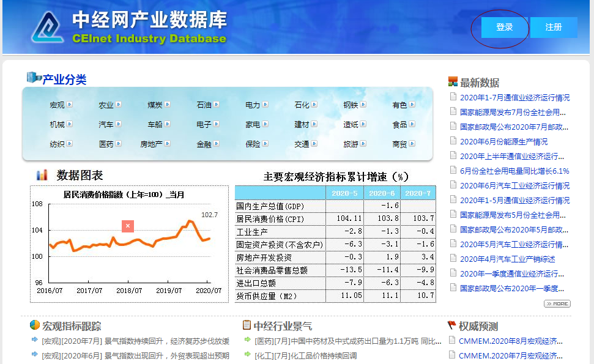Click document icon beside 2020年上半年通信业经济运行
The image size is (594, 364).
point(453,155)
